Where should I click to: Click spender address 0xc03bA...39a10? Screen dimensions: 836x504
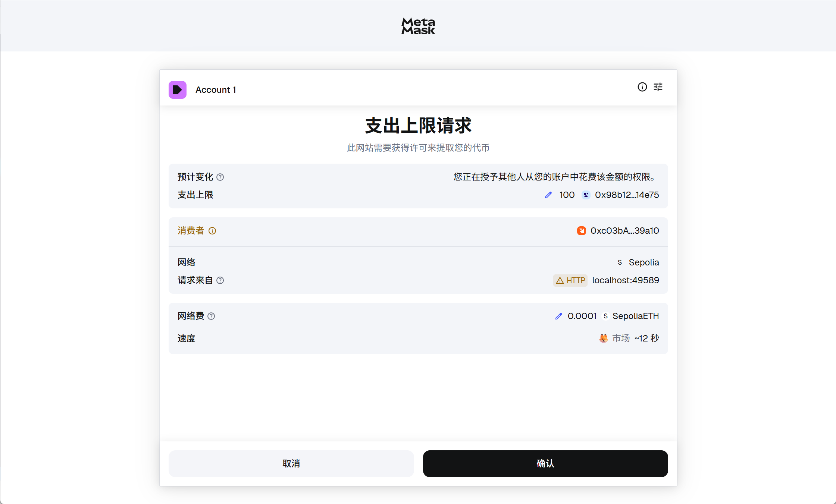click(624, 231)
